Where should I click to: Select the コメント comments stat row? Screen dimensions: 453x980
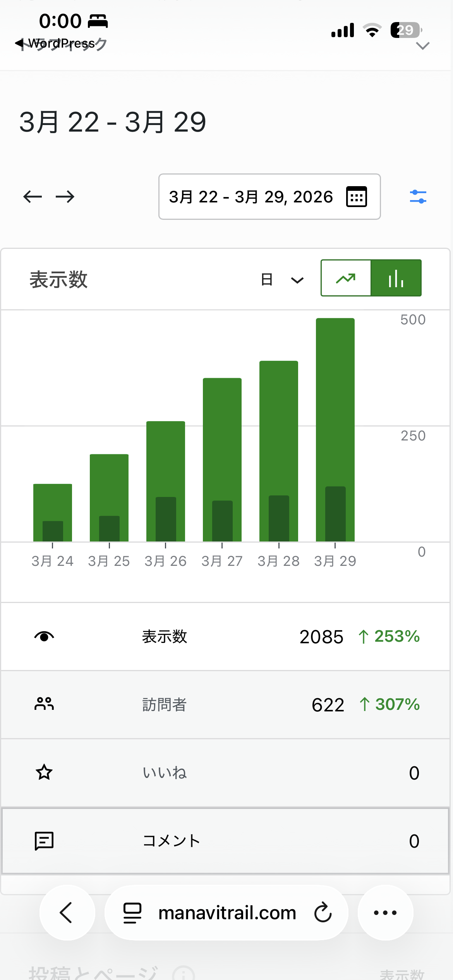coord(225,841)
